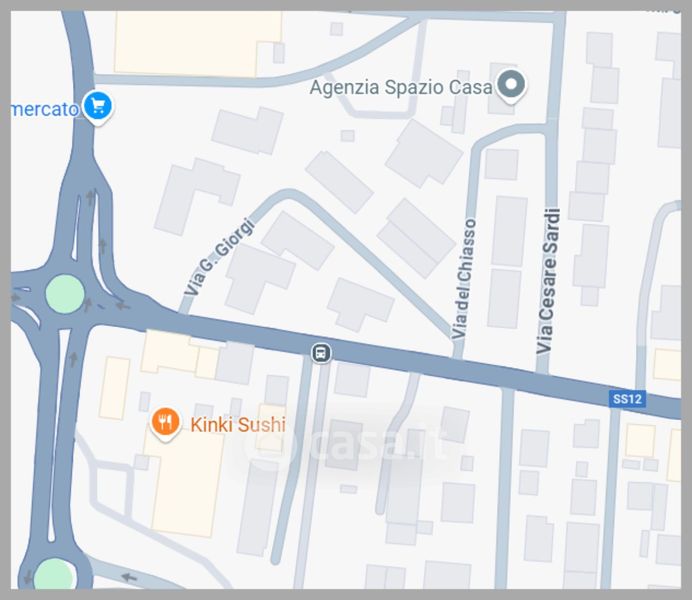Click the beige building at the right edge by SS12
Viewport: 692px width, 600px height.
coord(667,364)
